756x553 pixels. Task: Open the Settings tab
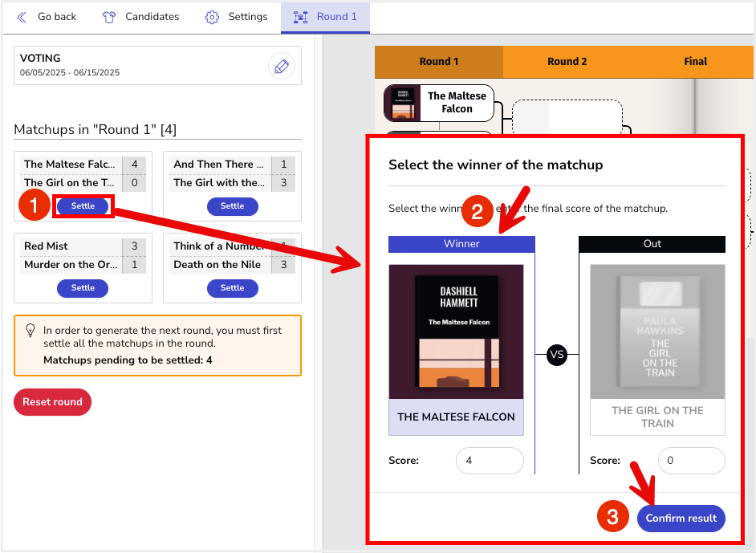point(236,17)
